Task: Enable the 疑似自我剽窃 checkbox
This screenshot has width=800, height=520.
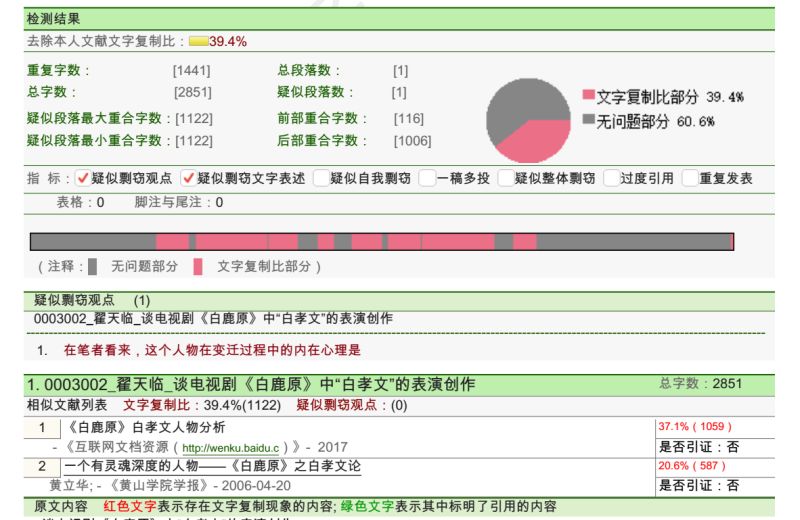Action: click(x=321, y=179)
